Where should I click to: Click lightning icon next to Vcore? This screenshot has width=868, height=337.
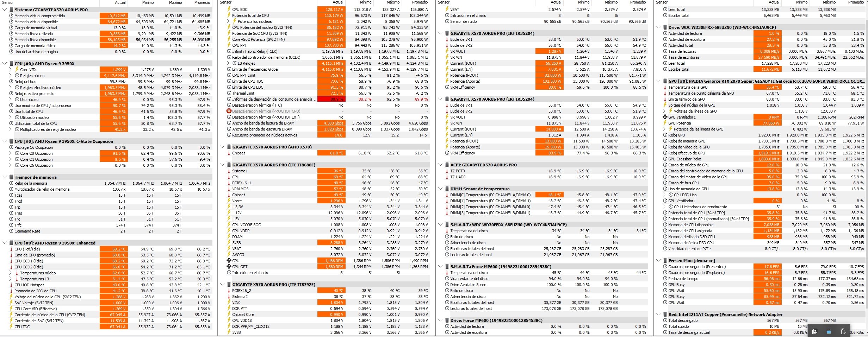[x=229, y=201]
